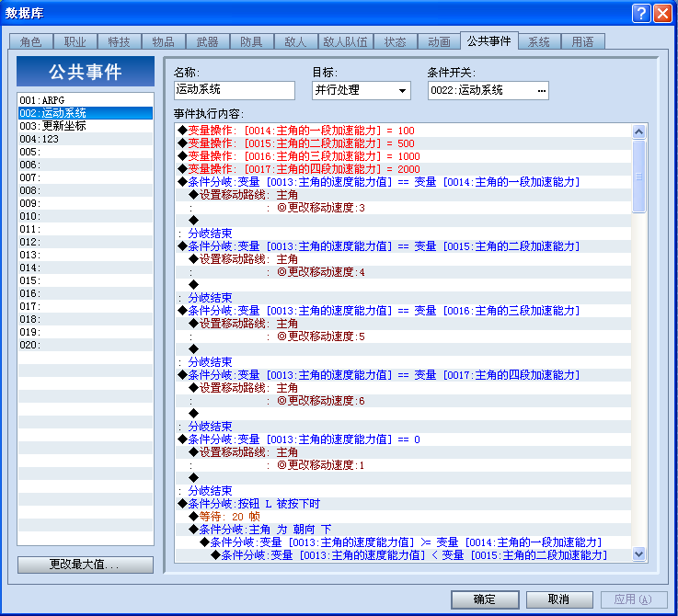Edit the 名称 field 运动系统
The image size is (678, 616).
pyautogui.click(x=235, y=90)
